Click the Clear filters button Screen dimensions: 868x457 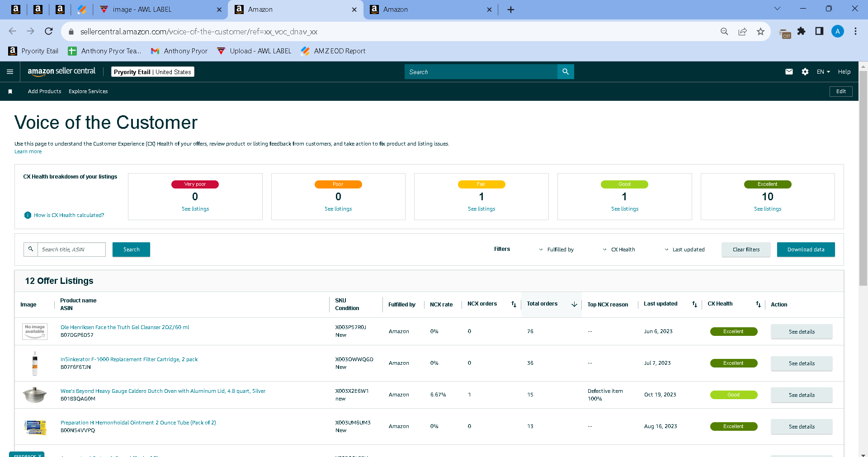(746, 250)
